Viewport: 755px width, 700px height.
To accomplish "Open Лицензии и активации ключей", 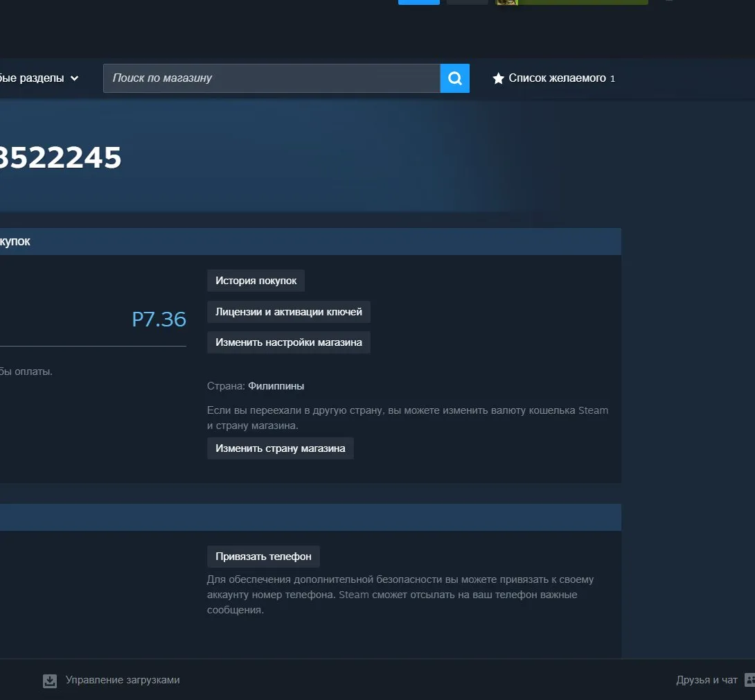I will tap(288, 312).
